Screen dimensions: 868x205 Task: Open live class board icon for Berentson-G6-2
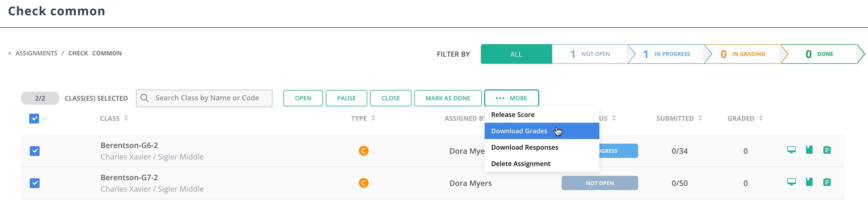click(791, 150)
